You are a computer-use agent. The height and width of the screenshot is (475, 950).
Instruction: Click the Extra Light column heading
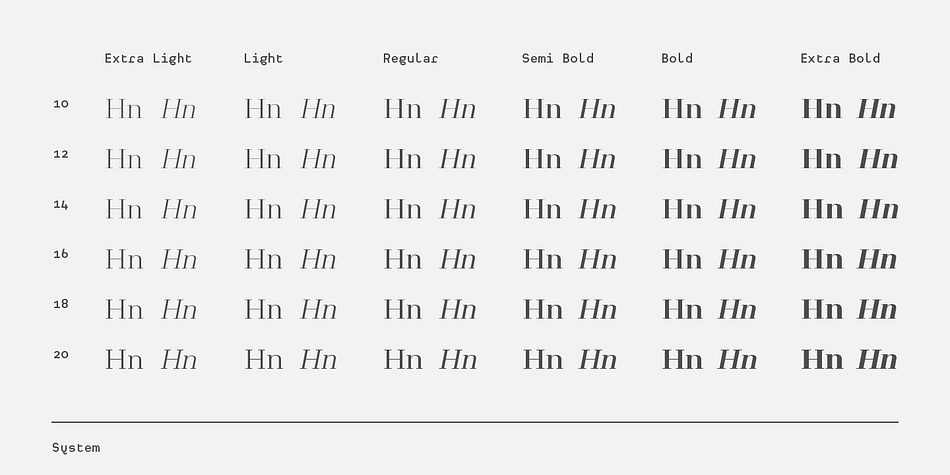pos(148,59)
